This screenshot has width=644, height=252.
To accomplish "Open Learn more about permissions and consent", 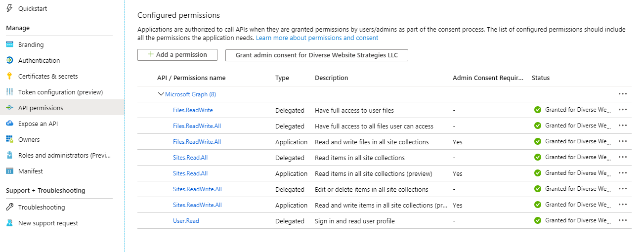I will click(317, 38).
